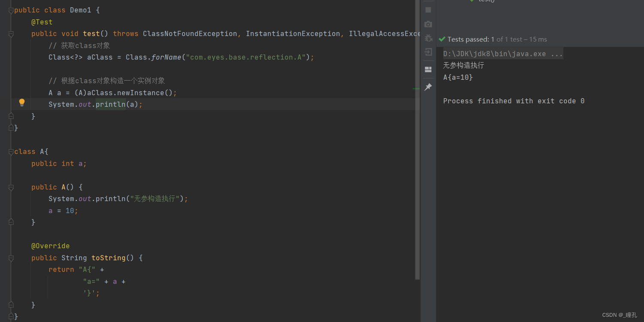This screenshot has height=322, width=644.
Task: Click the 'A{a=10}' console output line
Action: [x=458, y=78]
